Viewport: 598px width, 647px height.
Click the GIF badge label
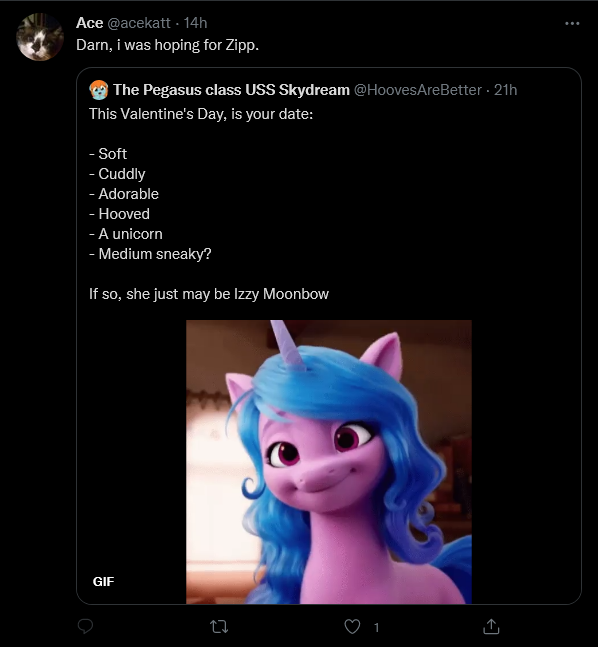[103, 581]
